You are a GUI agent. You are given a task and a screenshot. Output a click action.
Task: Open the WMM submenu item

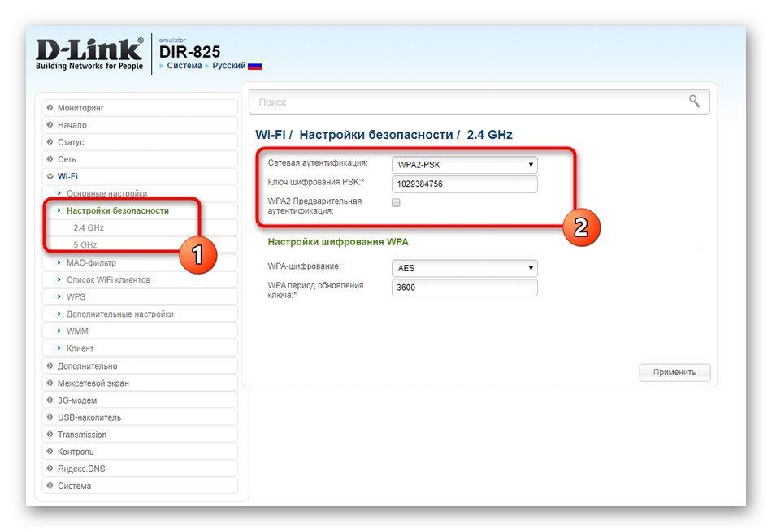(140, 331)
